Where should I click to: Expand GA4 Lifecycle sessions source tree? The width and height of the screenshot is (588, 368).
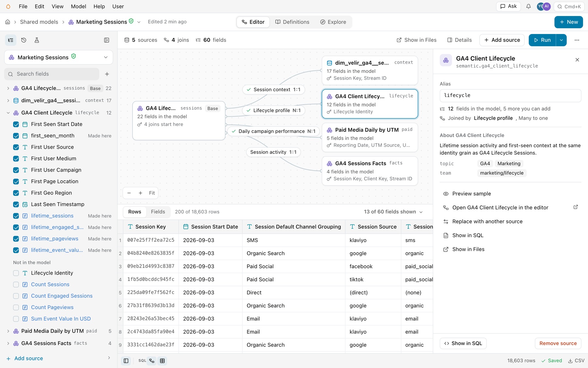coord(8,88)
